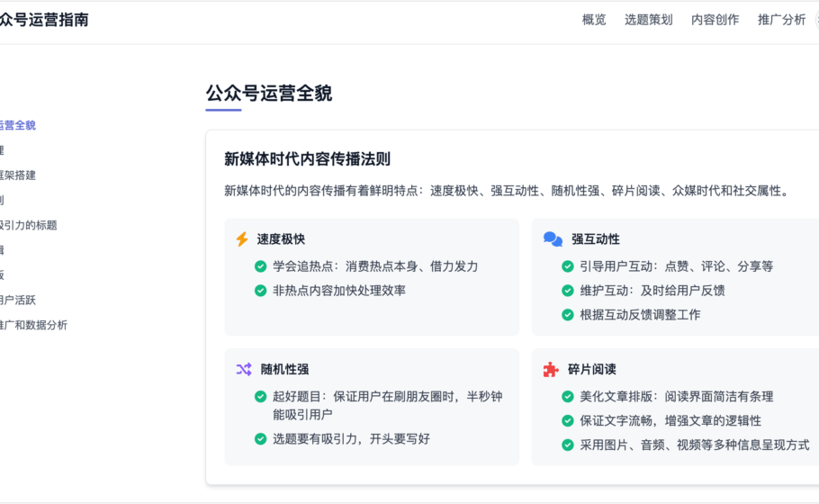Click the green check beside 非热点内容加快处理效率
819x504 pixels.
tap(261, 291)
